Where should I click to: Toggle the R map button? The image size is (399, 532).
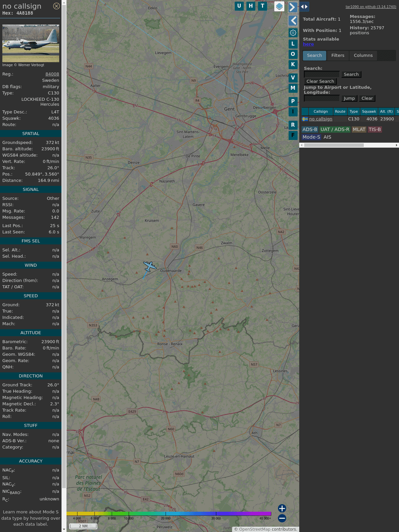pos(293,125)
